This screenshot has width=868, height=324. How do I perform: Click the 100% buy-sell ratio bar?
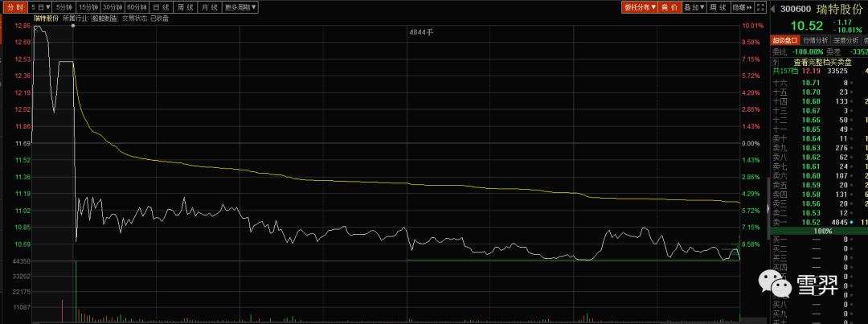point(819,231)
